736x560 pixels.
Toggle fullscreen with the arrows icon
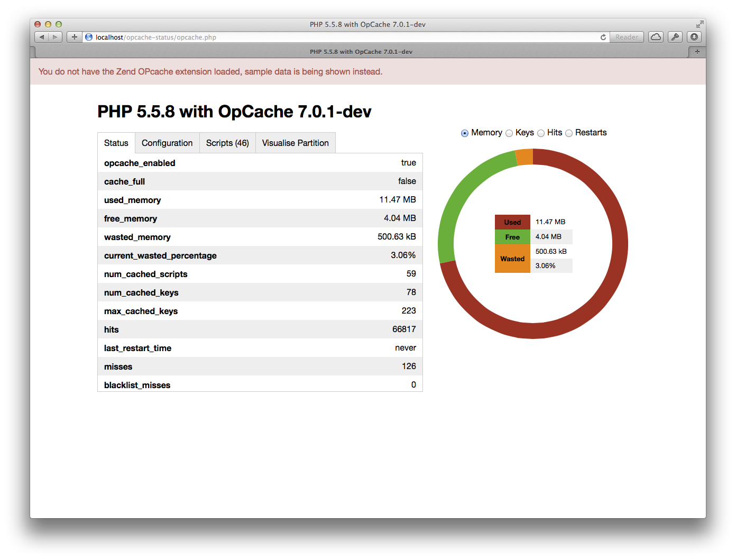(700, 24)
